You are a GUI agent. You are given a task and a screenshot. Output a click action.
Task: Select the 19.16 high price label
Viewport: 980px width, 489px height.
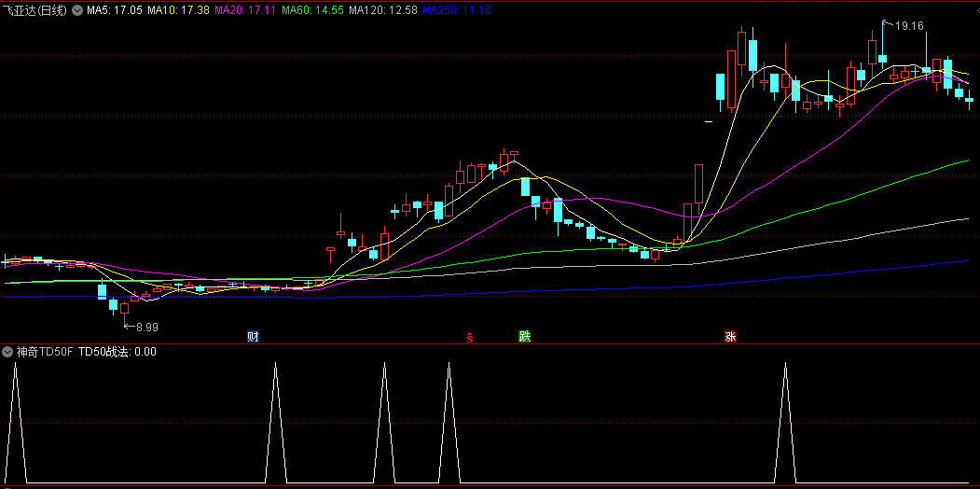coord(909,26)
